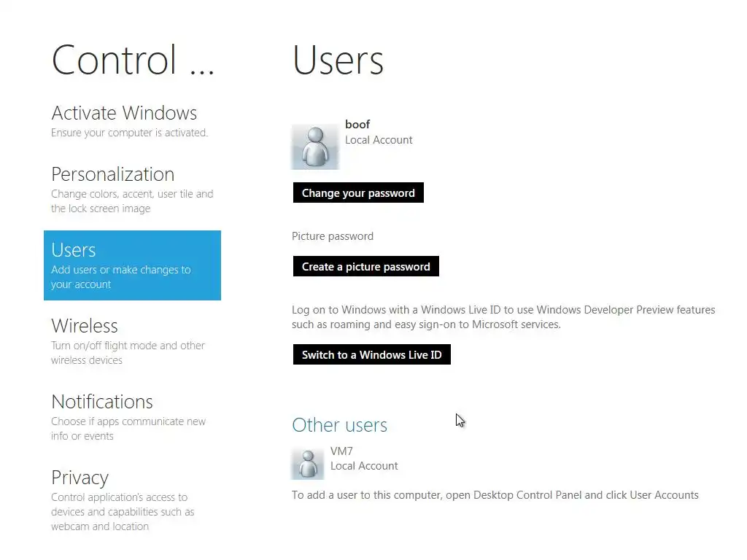Open the Activate Windows section
Screen dimensions: 747x560
[x=129, y=121]
